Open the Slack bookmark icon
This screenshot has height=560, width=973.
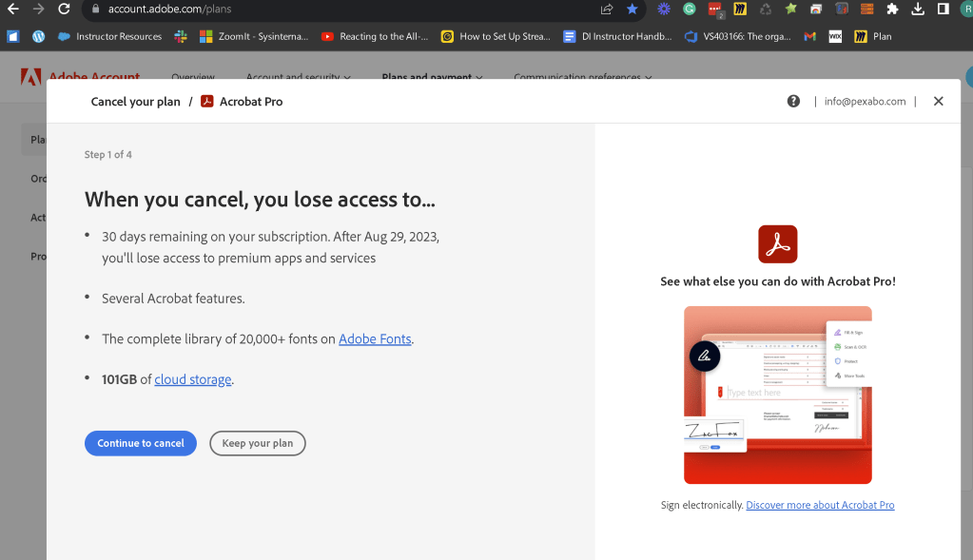pos(181,36)
